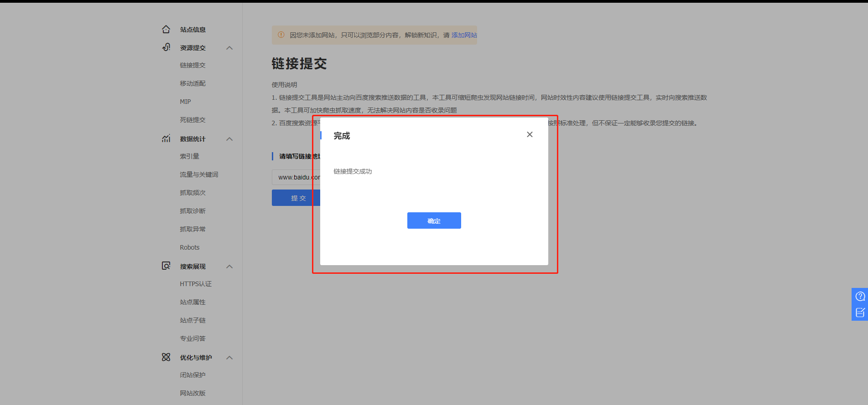Click the home icon beside 站点信息
Image resolution: width=868 pixels, height=405 pixels.
(x=166, y=29)
